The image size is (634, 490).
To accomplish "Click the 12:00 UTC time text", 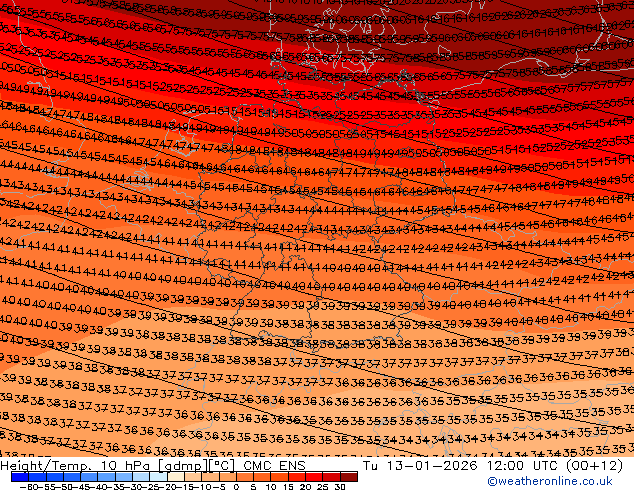I will tap(524, 466).
